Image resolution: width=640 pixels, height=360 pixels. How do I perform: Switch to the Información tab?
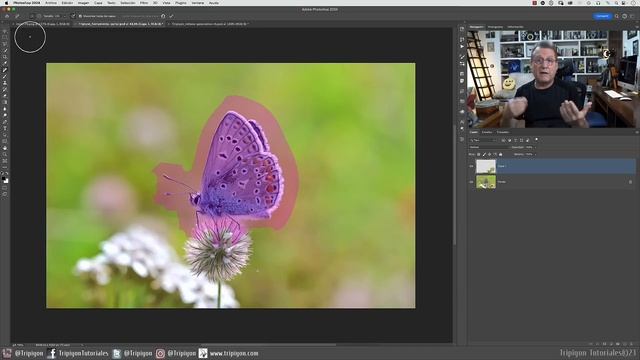click(x=516, y=27)
